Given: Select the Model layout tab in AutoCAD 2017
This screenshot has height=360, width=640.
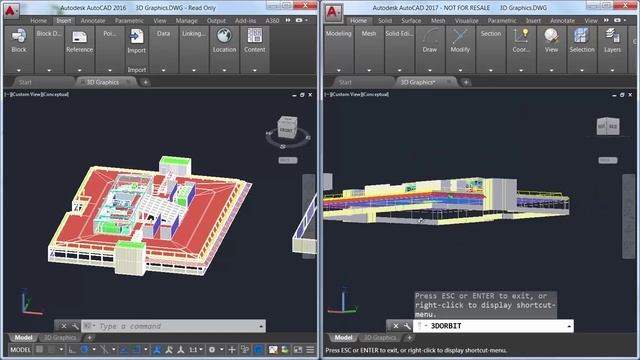Looking at the screenshot, I should (343, 338).
